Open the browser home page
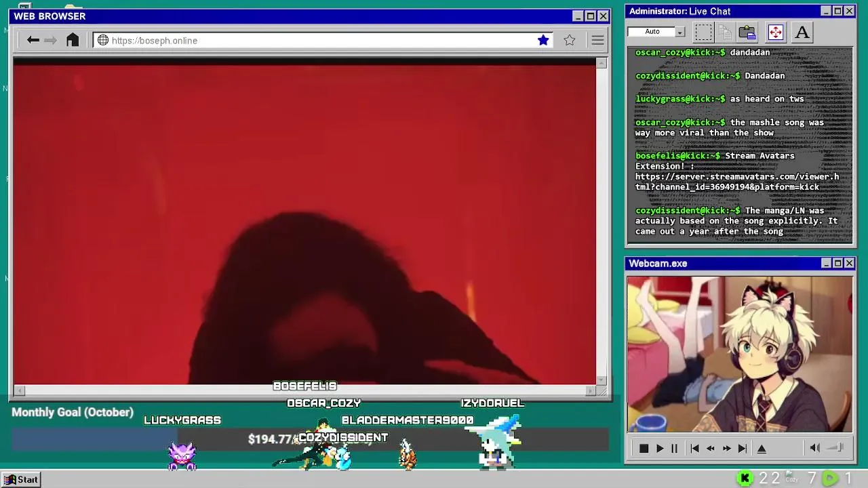 (x=73, y=40)
